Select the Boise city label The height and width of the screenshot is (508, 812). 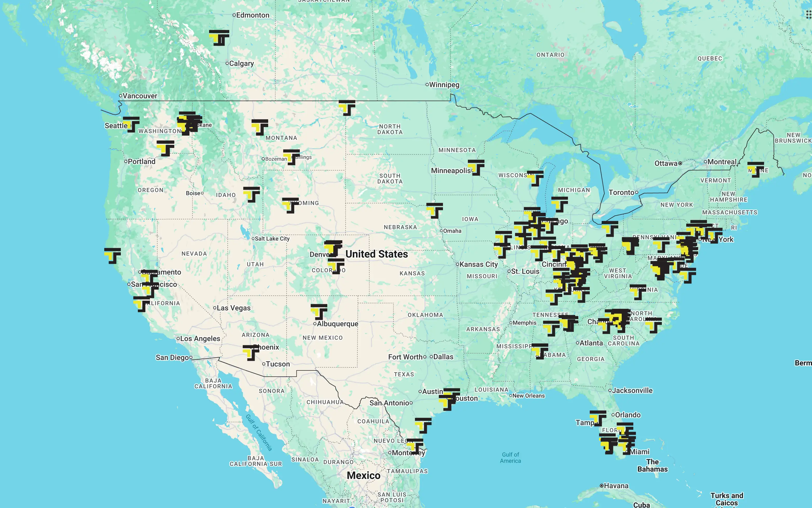click(193, 193)
